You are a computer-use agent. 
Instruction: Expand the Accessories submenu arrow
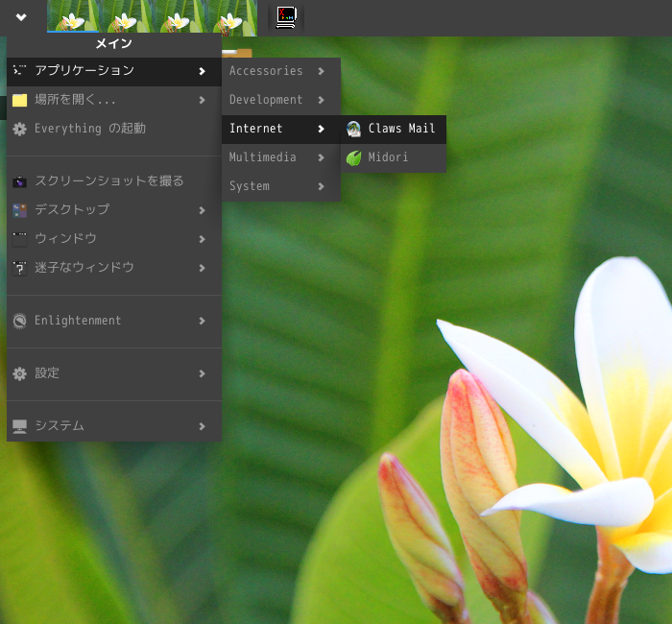[x=321, y=71]
